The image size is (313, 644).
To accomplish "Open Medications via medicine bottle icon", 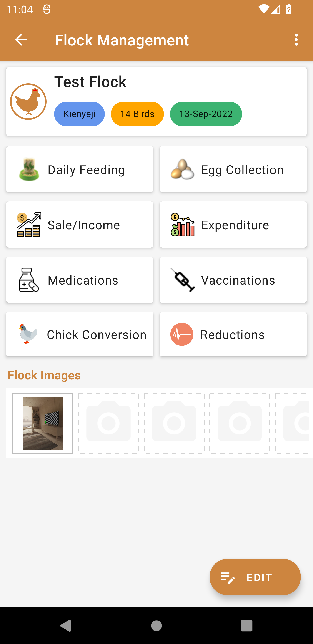I will click(x=29, y=280).
